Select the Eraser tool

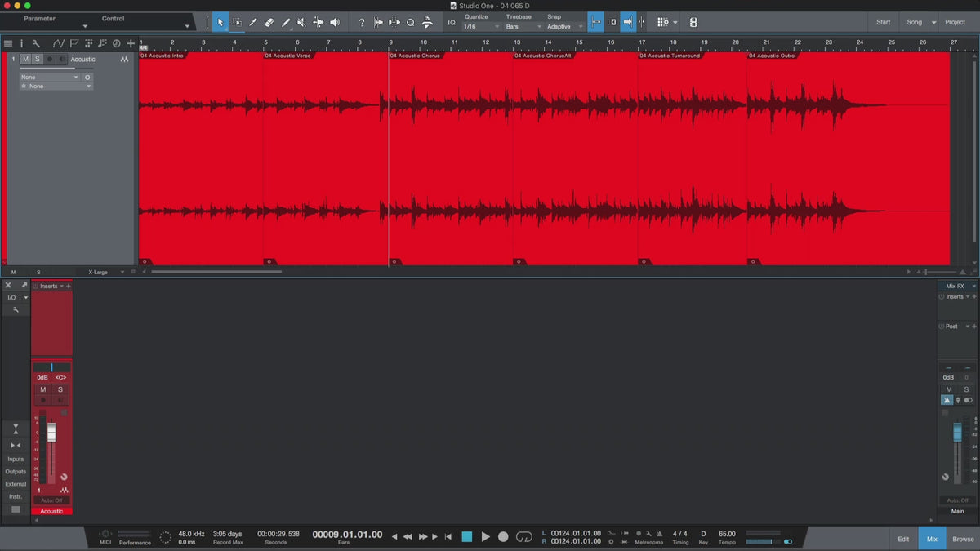[269, 23]
